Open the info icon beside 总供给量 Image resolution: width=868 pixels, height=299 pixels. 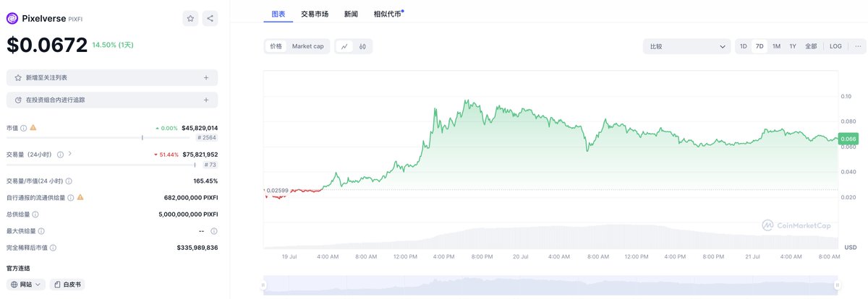(x=35, y=214)
